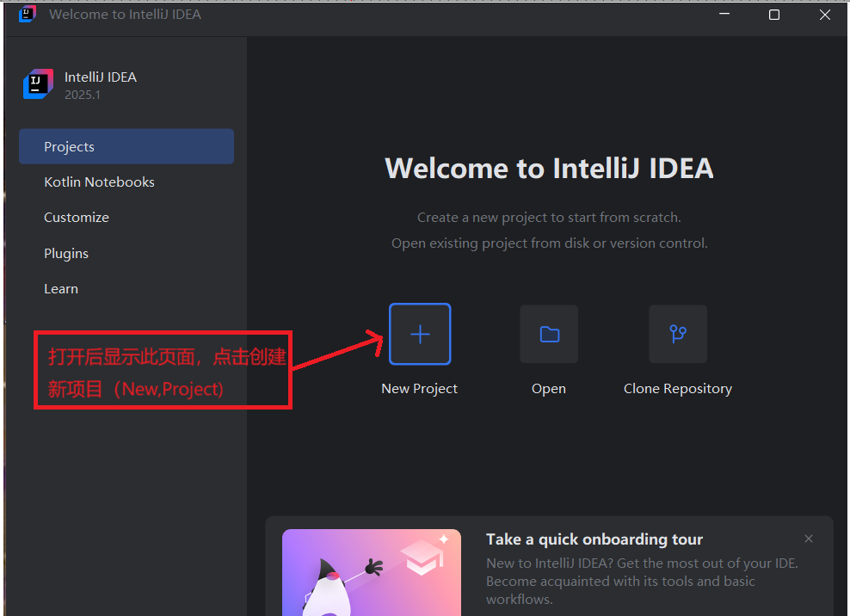Click 'Take a quick onboarding tour' heading

pyautogui.click(x=594, y=539)
